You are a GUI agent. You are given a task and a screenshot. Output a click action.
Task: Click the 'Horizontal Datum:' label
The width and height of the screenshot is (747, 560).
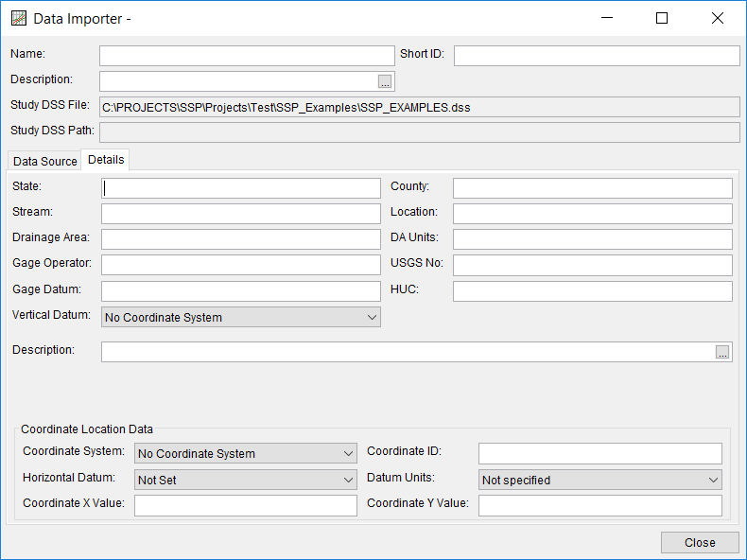pos(69,478)
